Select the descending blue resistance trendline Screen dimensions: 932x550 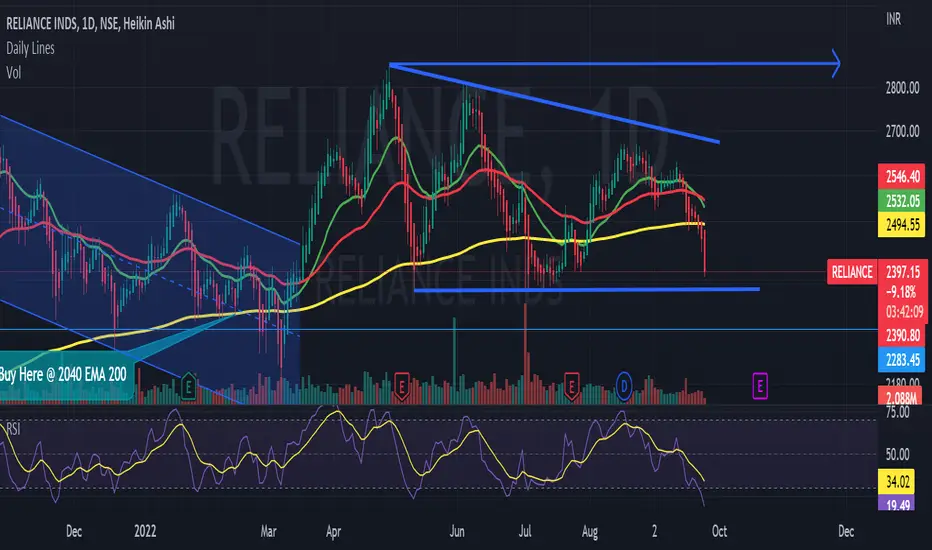(x=554, y=103)
